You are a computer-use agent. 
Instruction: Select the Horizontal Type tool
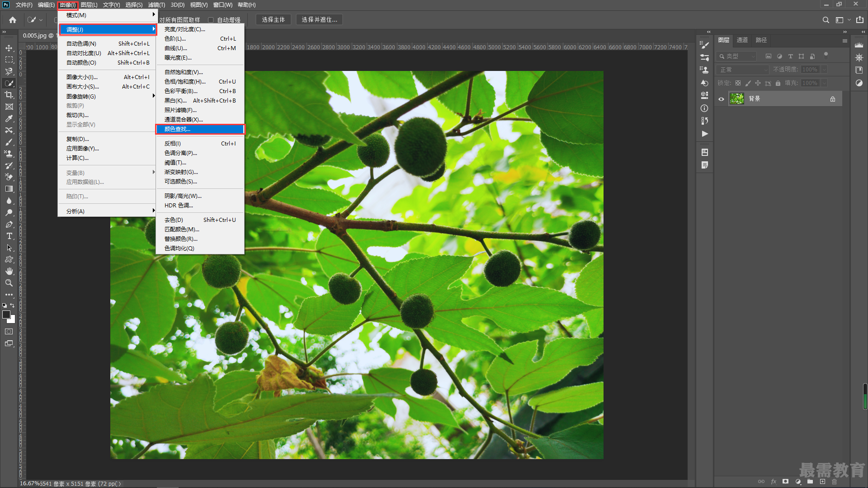pos(9,236)
